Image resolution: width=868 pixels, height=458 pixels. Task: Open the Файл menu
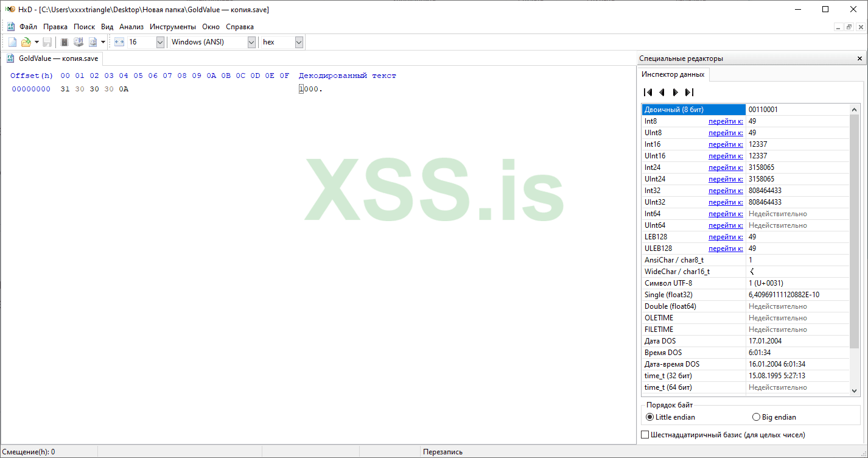28,27
